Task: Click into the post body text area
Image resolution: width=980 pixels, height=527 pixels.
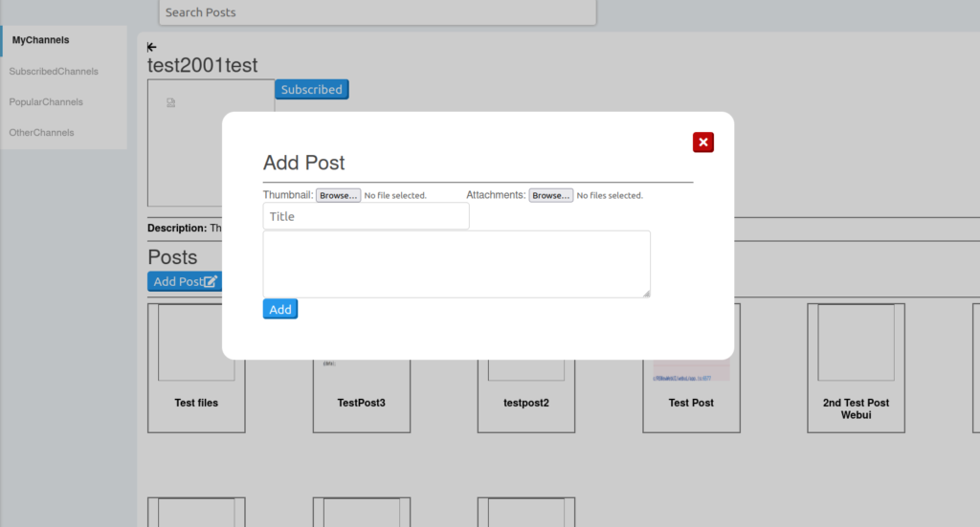Action: (x=457, y=264)
